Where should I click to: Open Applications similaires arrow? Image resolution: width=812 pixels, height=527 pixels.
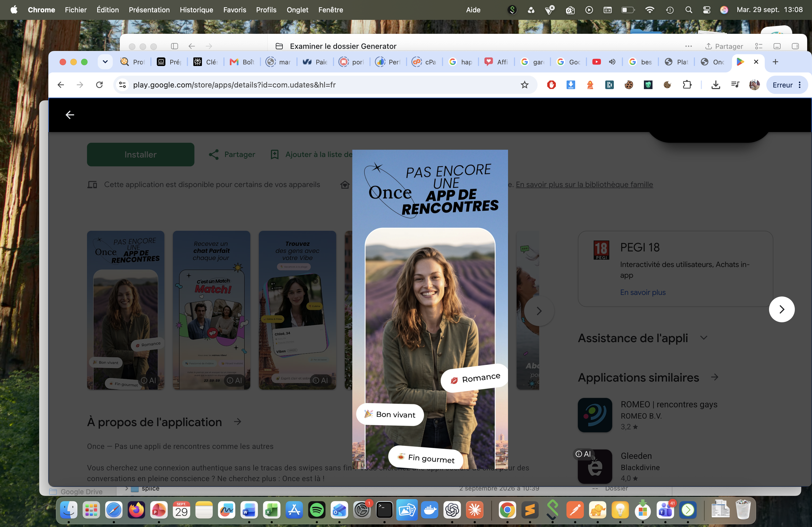pos(715,377)
